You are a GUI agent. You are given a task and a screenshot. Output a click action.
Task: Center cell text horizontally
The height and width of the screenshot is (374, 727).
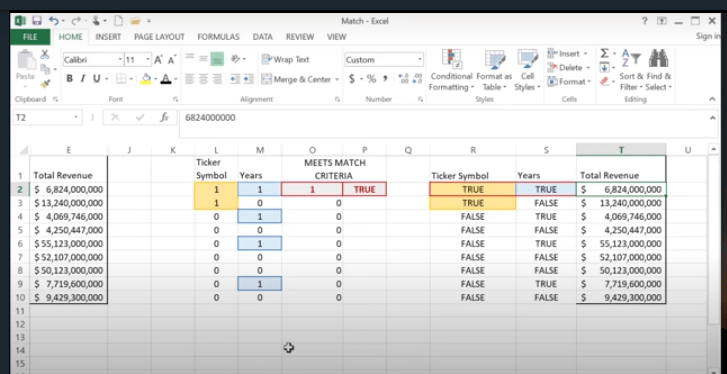(203, 79)
